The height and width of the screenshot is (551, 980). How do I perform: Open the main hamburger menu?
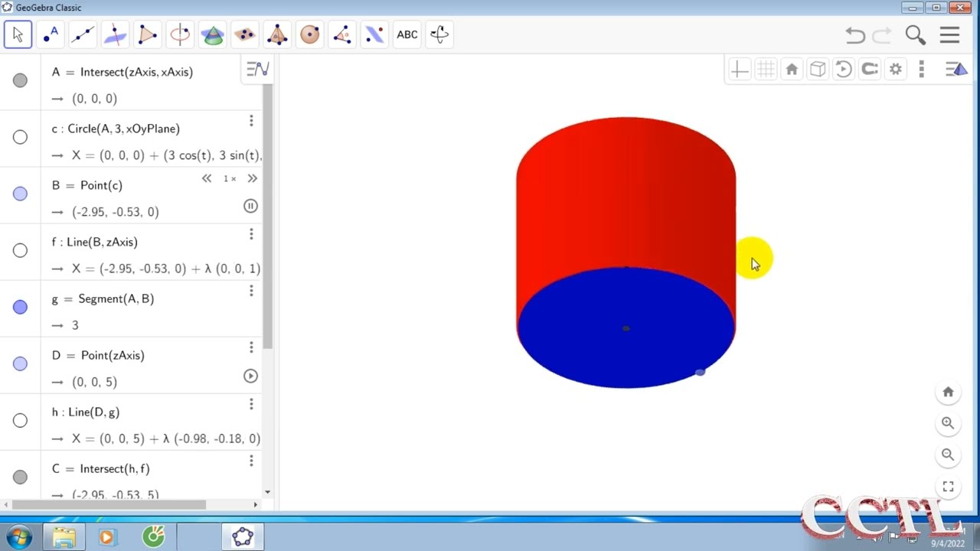pyautogui.click(x=949, y=35)
